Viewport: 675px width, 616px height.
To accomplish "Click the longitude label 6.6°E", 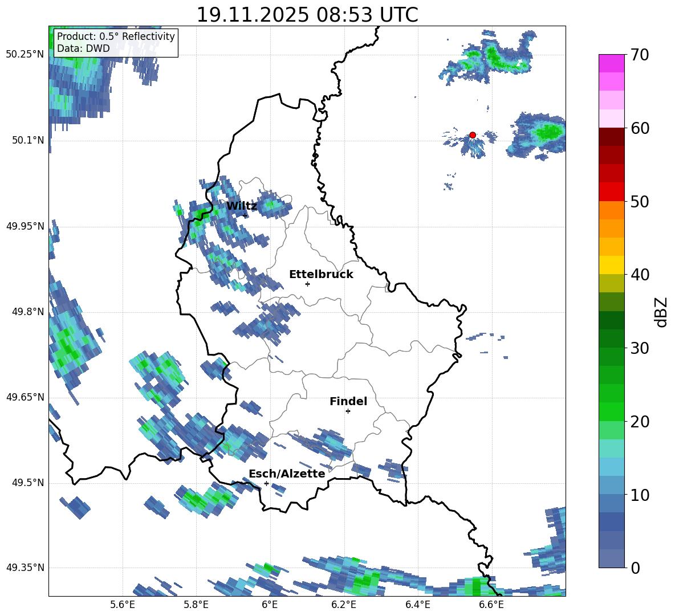I will pyautogui.click(x=491, y=605).
